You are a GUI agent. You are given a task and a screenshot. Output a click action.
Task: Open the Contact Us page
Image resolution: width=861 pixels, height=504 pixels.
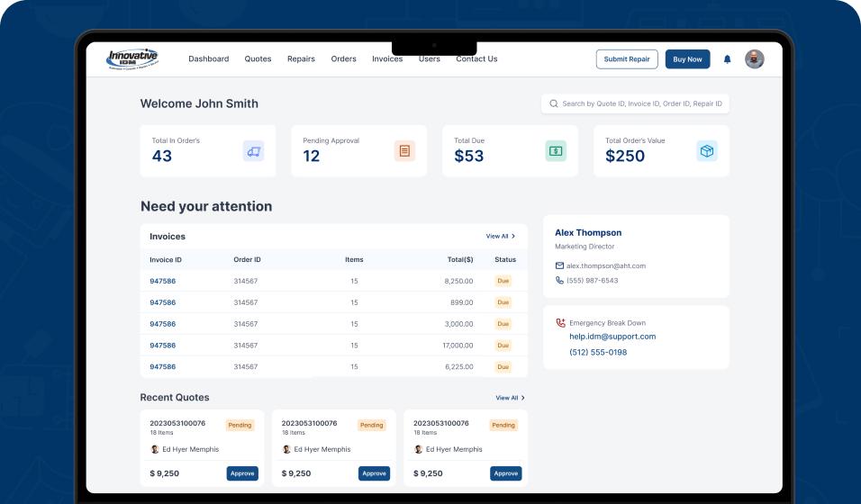pyautogui.click(x=476, y=58)
